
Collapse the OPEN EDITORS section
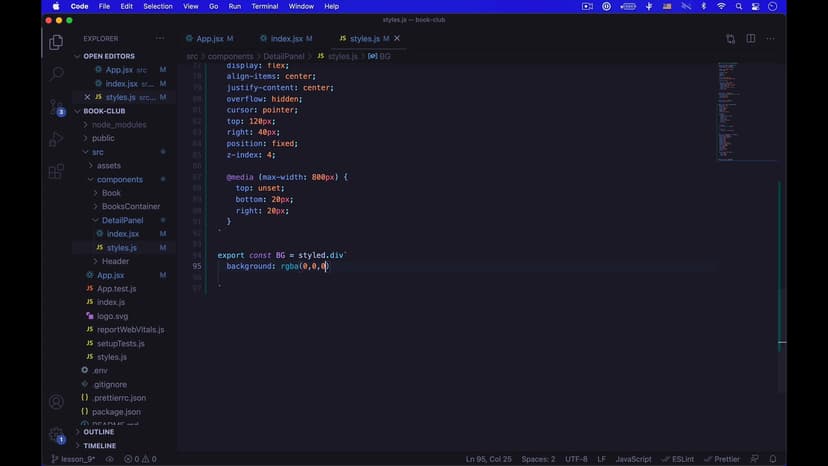pyautogui.click(x=108, y=56)
